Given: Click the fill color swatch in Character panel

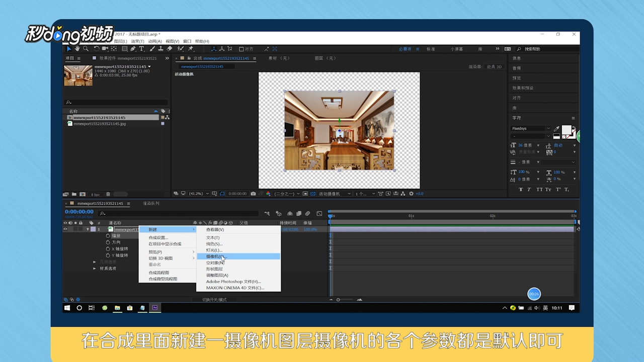Looking at the screenshot, I should [567, 131].
